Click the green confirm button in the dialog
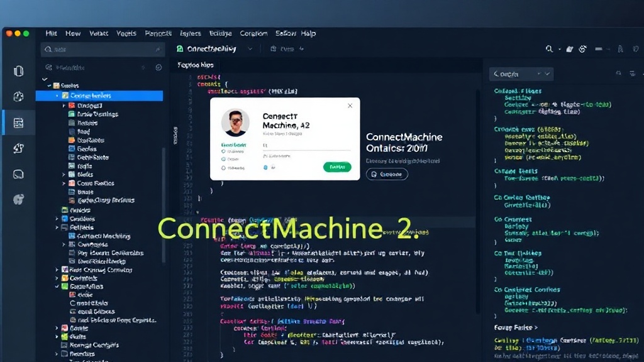 tap(337, 167)
